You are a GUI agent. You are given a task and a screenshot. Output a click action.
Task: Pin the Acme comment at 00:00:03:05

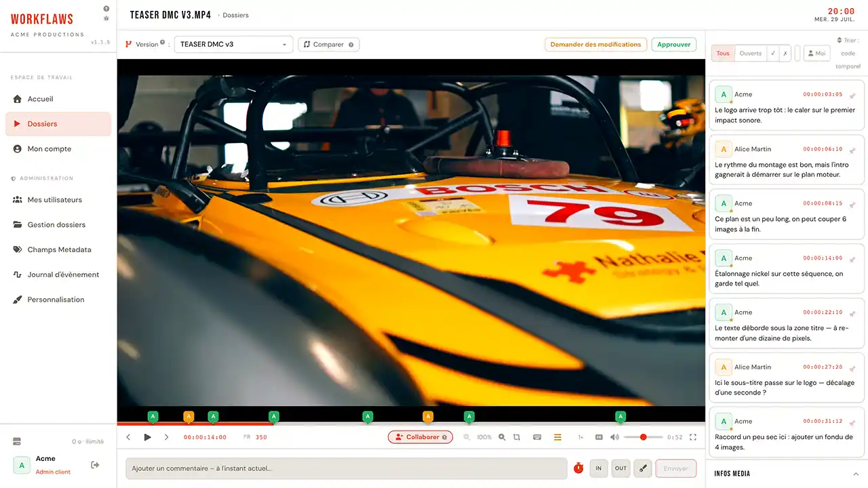pos(852,95)
